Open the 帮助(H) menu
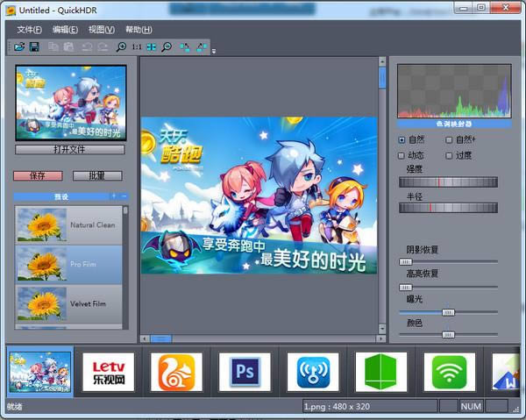Viewport: 526px width, 420px height. click(x=139, y=30)
